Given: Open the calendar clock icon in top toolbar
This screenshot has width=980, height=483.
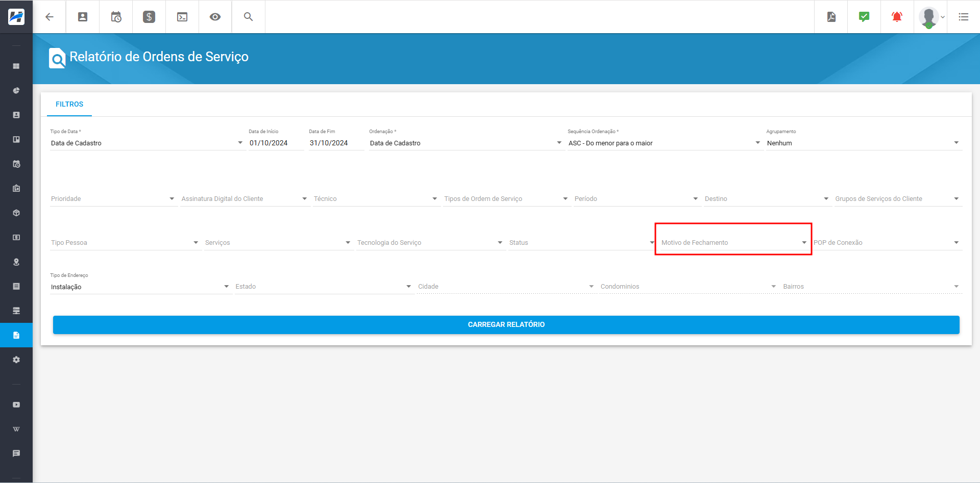Looking at the screenshot, I should coord(116,17).
